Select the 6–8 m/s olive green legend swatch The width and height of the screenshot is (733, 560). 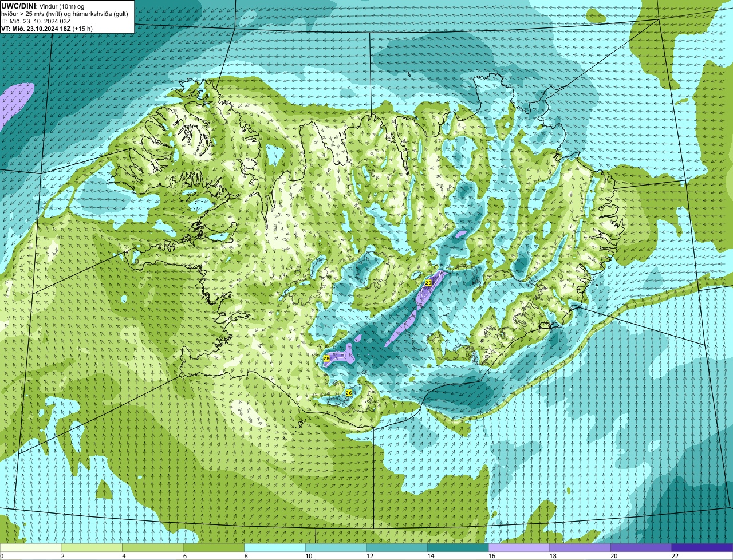pyautogui.click(x=214, y=547)
